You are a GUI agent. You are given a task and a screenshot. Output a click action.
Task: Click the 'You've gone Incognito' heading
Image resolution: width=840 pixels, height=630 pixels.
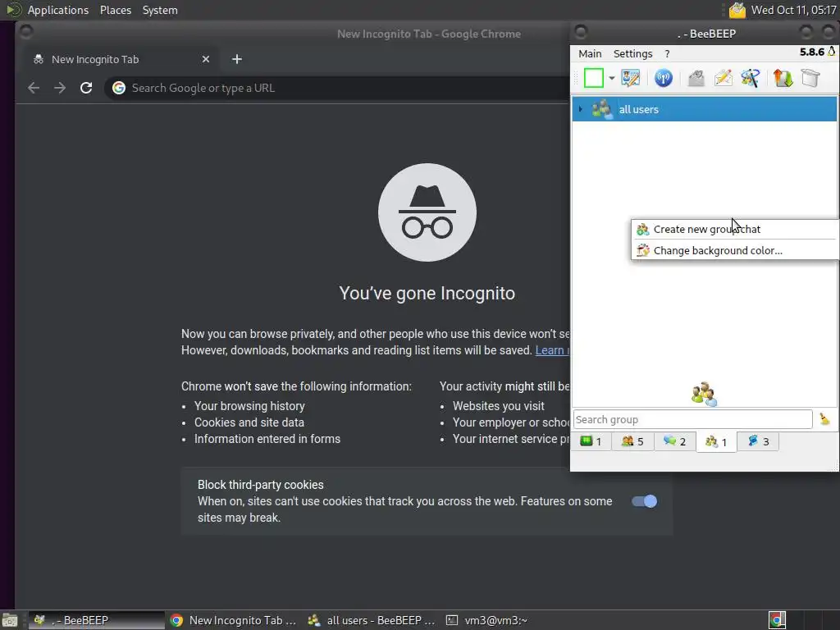click(x=427, y=294)
